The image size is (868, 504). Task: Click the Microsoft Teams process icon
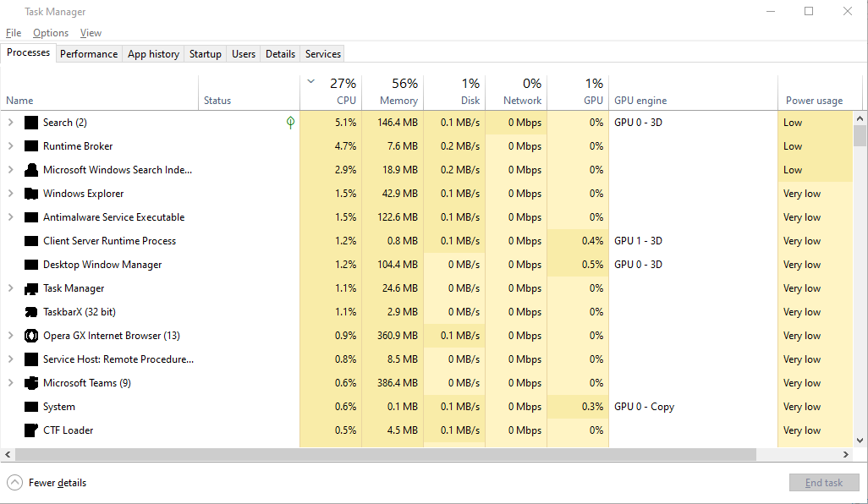[x=31, y=383]
